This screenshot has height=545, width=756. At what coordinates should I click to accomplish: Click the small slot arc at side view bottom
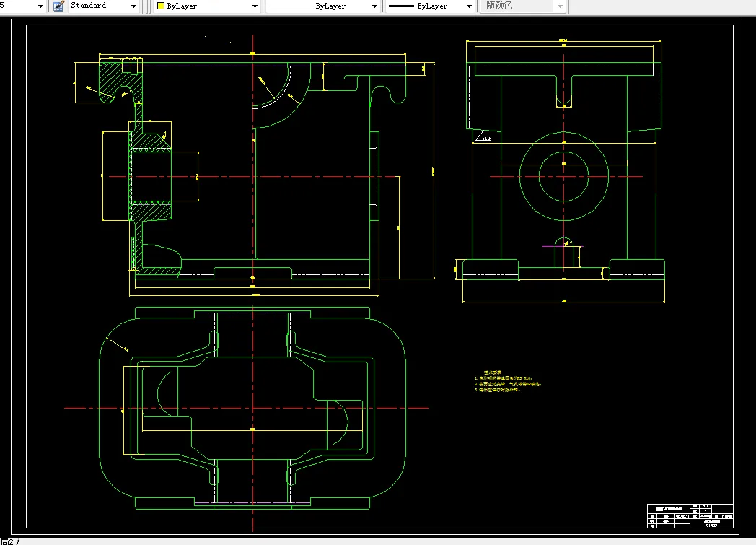pyautogui.click(x=563, y=242)
